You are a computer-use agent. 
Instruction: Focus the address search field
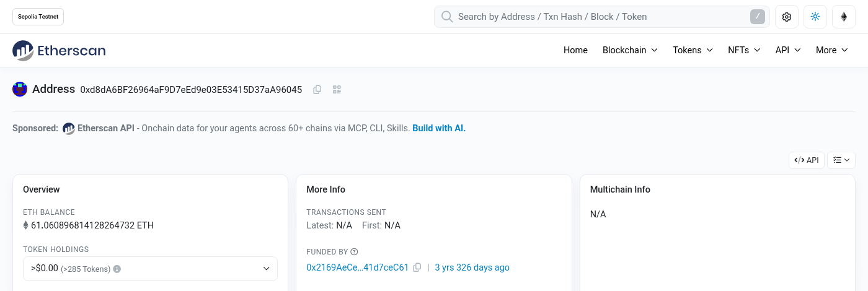(601, 17)
